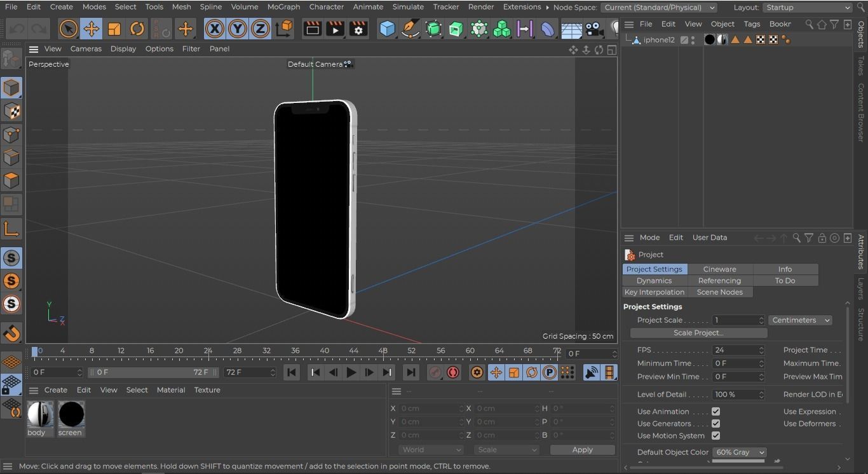
Task: Open Scale size mode dropdown
Action: (506, 450)
